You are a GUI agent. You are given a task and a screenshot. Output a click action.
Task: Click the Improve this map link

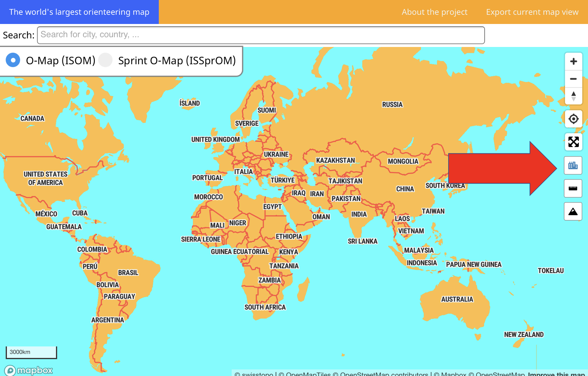(556, 374)
